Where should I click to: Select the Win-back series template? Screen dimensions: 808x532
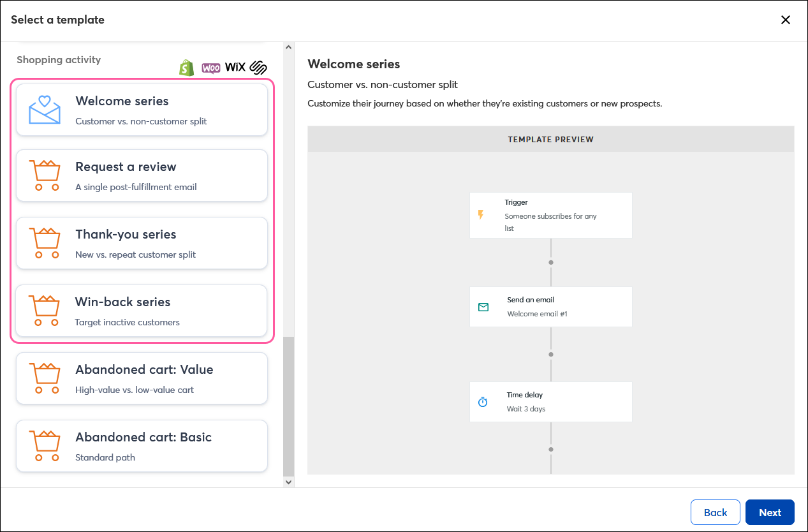[142, 311]
